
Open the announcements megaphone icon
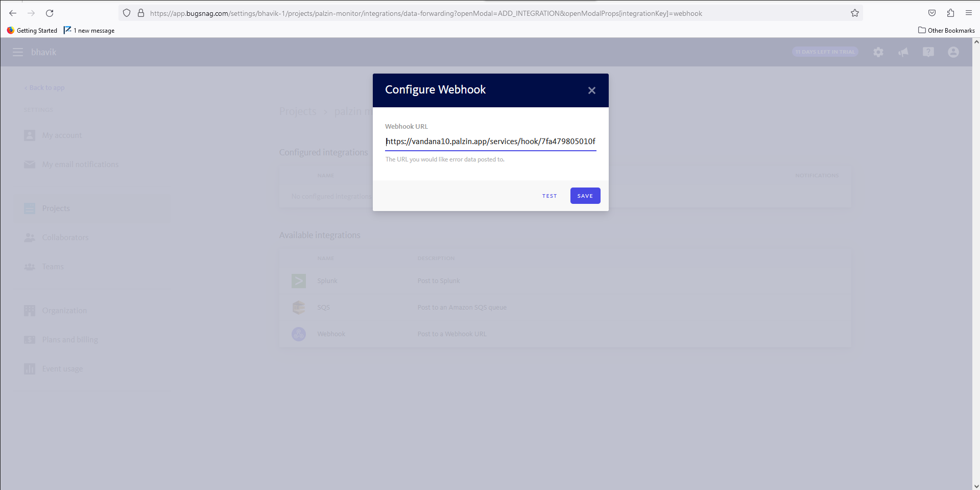(x=903, y=52)
